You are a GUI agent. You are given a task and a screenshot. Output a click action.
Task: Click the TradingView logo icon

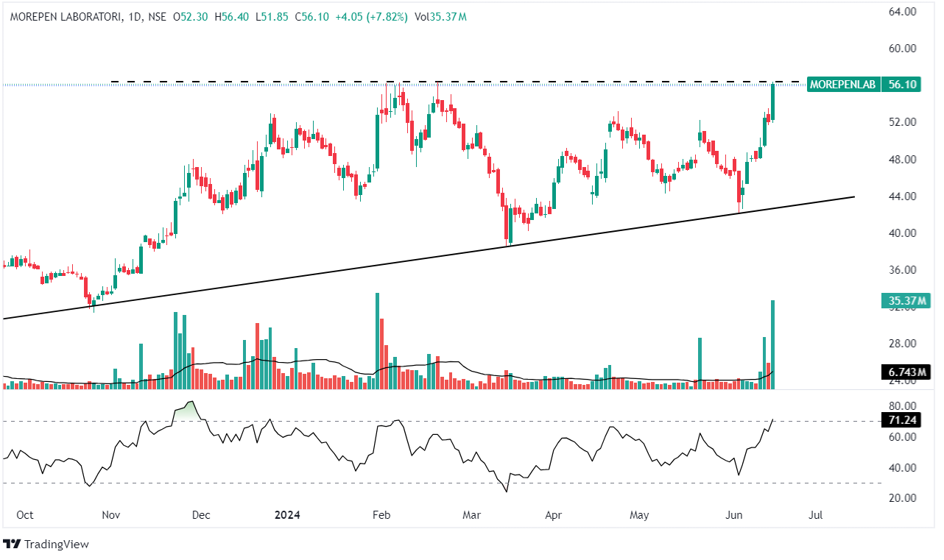coord(13,545)
